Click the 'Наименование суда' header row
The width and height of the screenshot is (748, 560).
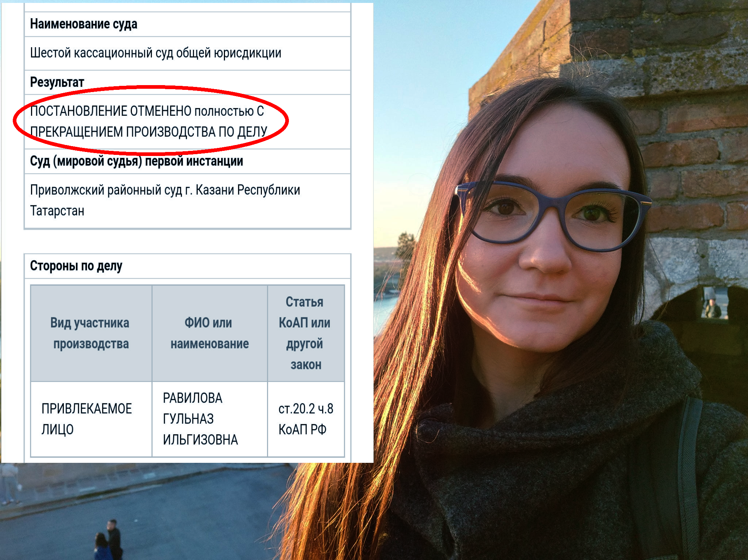(187, 24)
